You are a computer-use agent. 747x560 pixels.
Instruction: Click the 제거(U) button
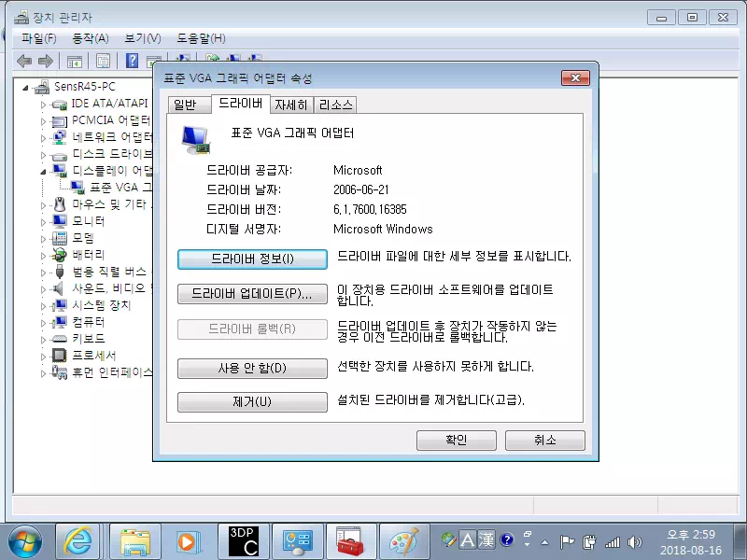point(252,402)
